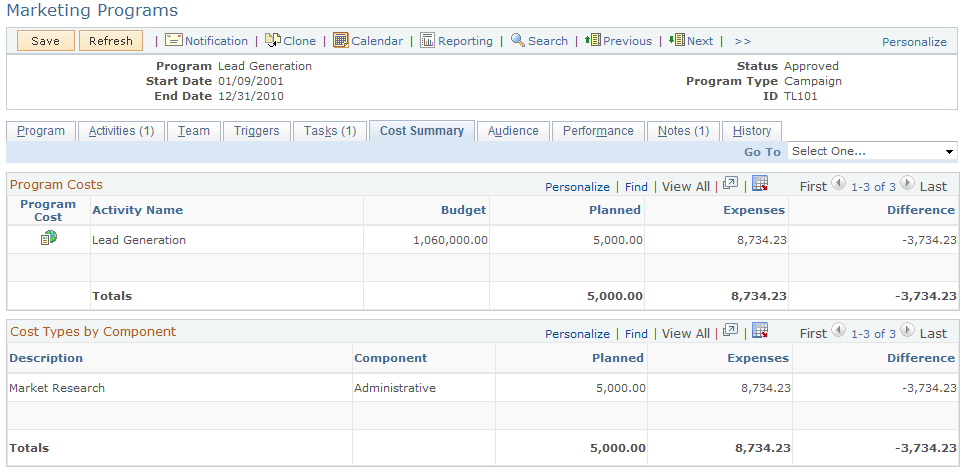Viewport: 966px width, 472px height.
Task: Click the Clone icon in toolbar
Action: [x=272, y=41]
